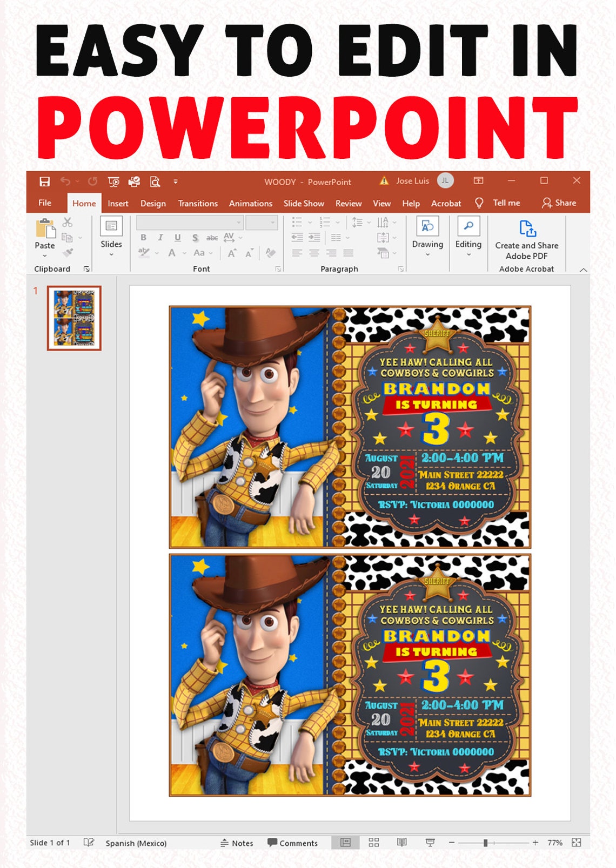Image resolution: width=616 pixels, height=868 pixels.
Task: Switch to Slide Sorter view icon
Action: click(374, 843)
